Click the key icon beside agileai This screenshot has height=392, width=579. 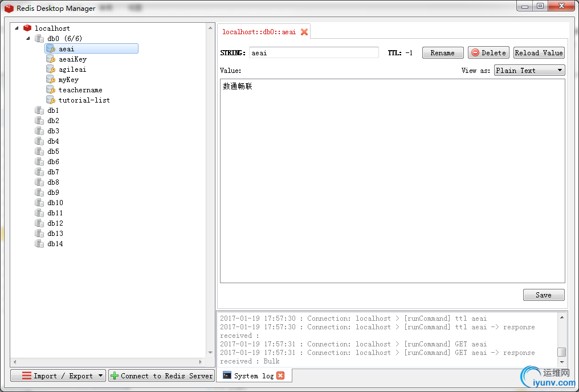tap(51, 69)
